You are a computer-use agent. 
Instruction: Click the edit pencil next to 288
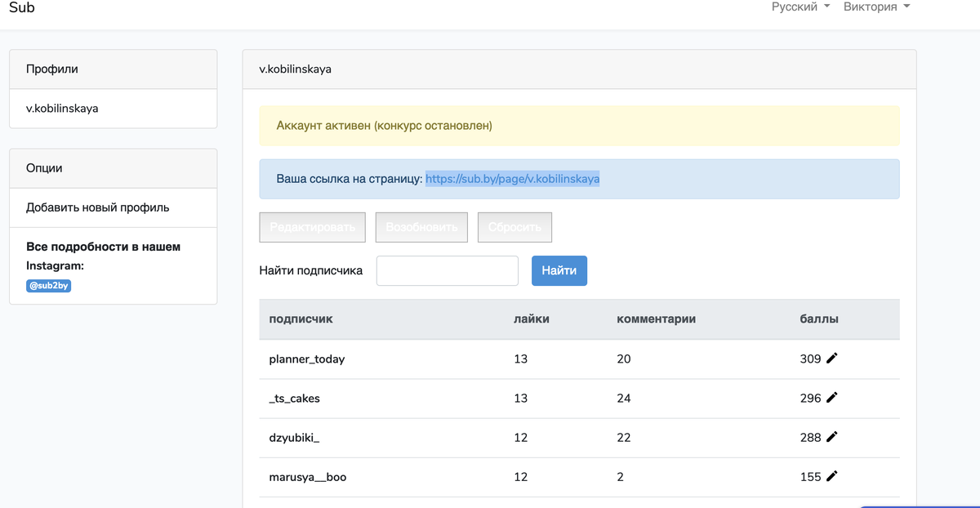click(x=832, y=437)
